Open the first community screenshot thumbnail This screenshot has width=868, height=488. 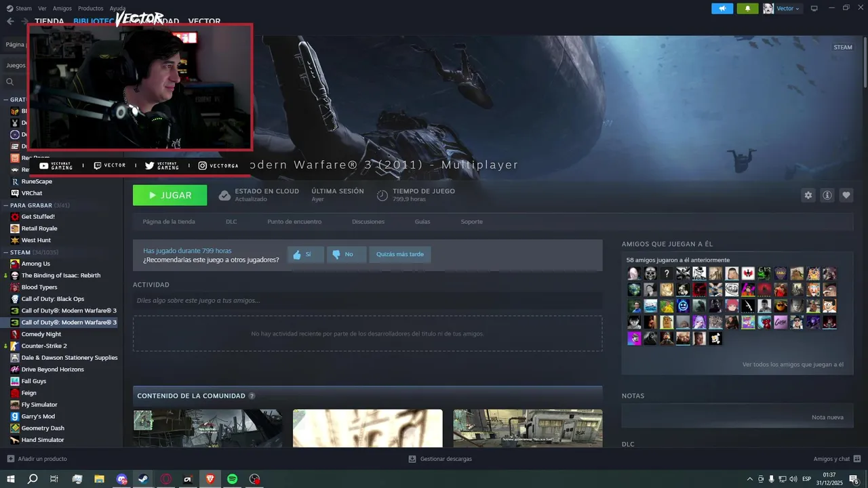tap(208, 428)
